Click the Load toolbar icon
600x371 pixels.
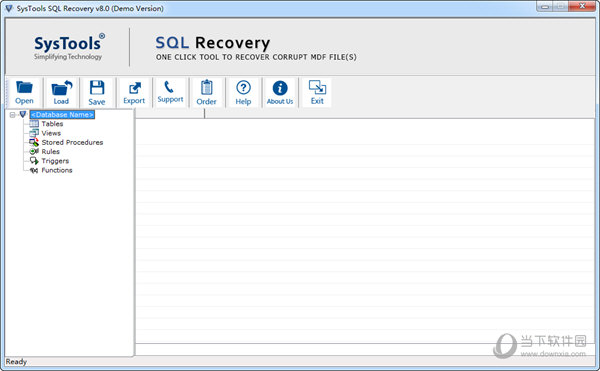tap(61, 93)
